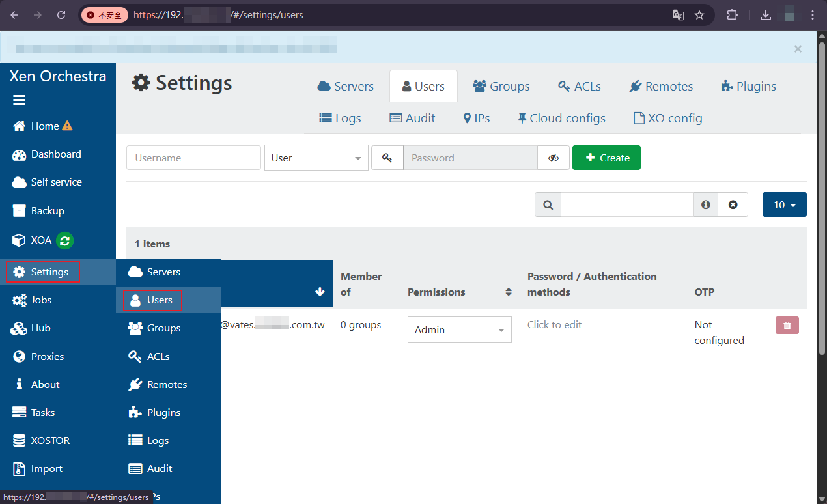Go to Proxies
The height and width of the screenshot is (504, 827).
tap(38, 357)
